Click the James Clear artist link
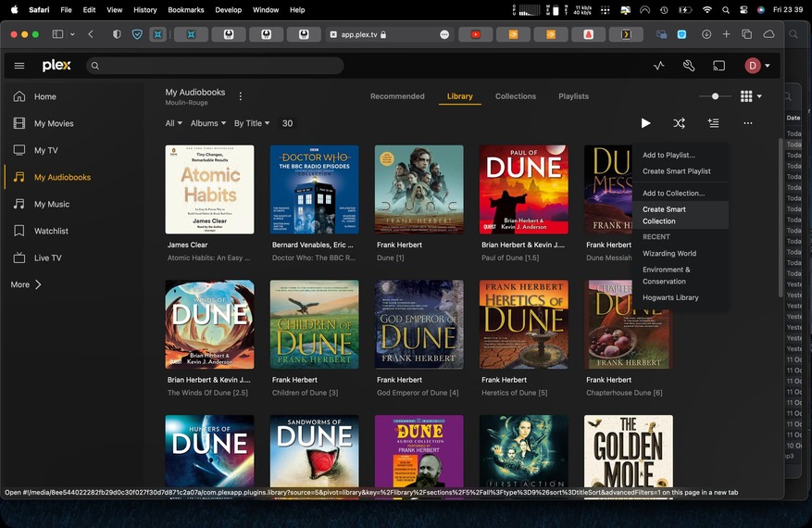Viewport: 812px width, 528px height. click(x=187, y=245)
